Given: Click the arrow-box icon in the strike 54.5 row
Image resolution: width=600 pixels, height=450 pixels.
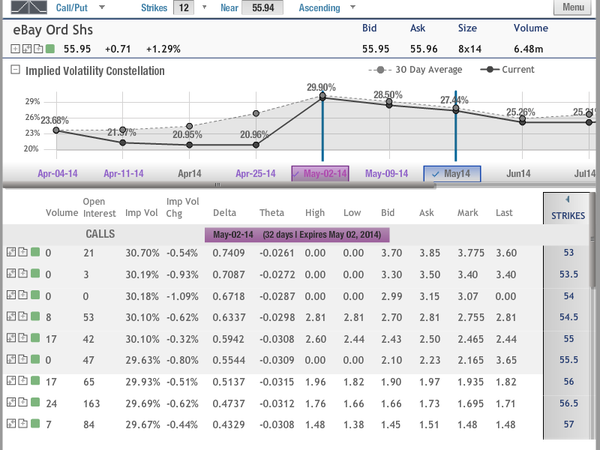Looking at the screenshot, I should (x=11, y=316).
